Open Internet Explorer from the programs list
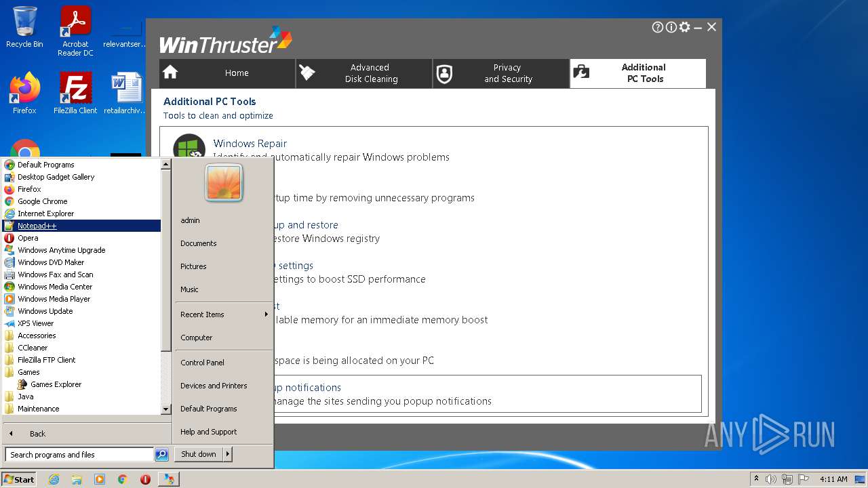This screenshot has width=868, height=488. pos(46,213)
